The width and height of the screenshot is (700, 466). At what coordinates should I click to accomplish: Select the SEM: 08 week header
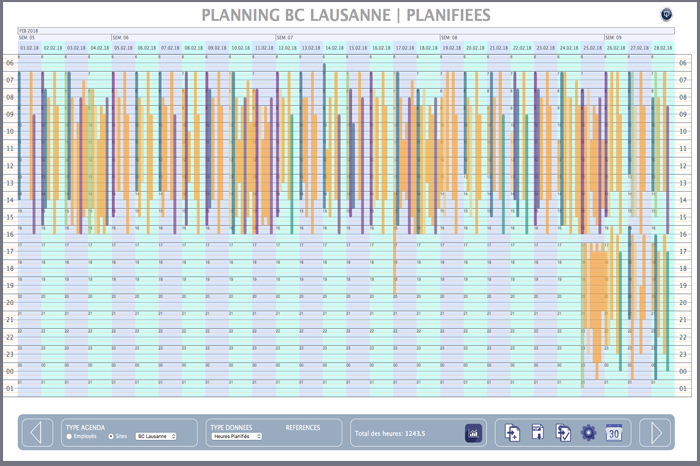pyautogui.click(x=448, y=38)
